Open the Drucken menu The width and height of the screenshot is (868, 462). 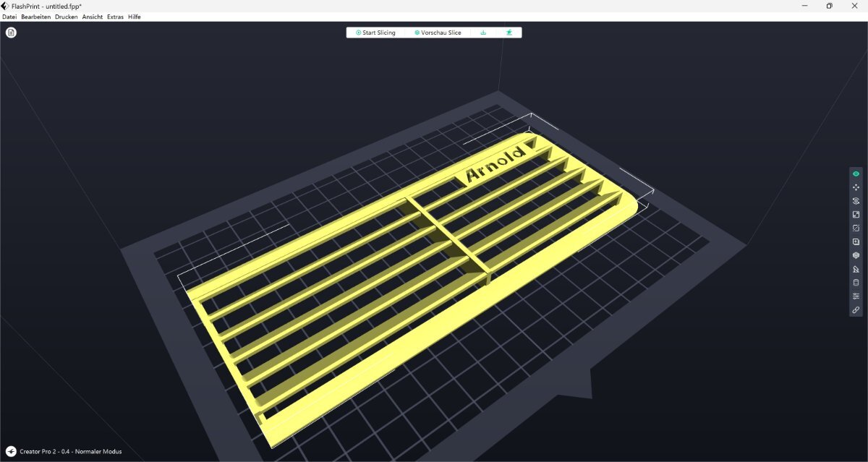[x=67, y=17]
